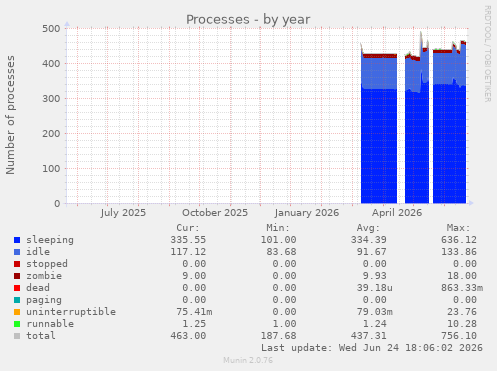Click runnable current value 1.25
497x371 pixels.
click(x=194, y=324)
